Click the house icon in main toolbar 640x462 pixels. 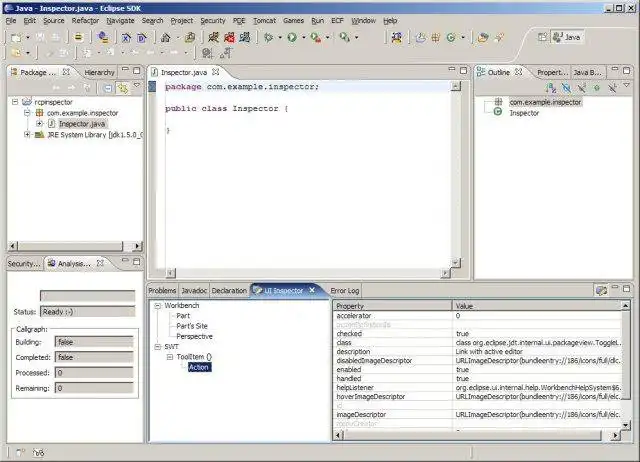coord(166,38)
